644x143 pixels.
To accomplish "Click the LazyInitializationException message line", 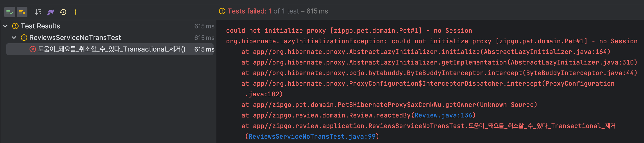I will pos(431,41).
